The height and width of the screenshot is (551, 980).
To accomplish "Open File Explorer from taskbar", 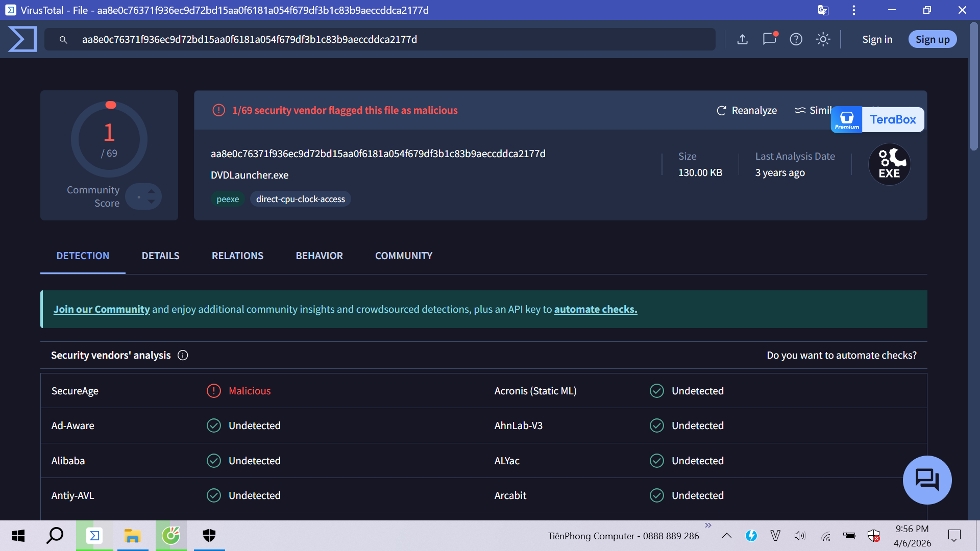I will point(132,536).
